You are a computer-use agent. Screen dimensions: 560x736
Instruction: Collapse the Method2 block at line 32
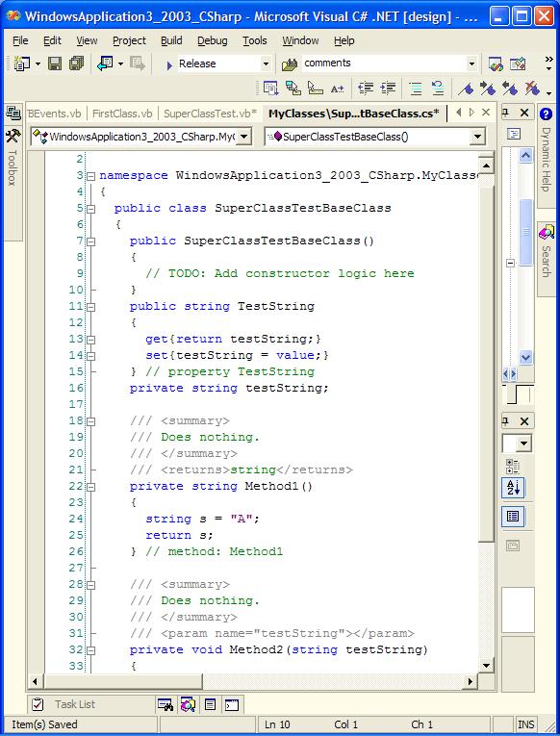(91, 650)
